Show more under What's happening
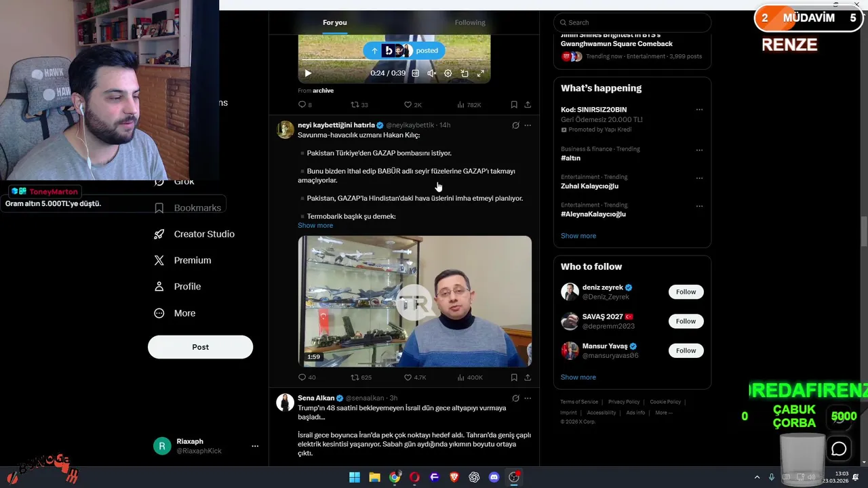This screenshot has width=868, height=488. point(578,236)
